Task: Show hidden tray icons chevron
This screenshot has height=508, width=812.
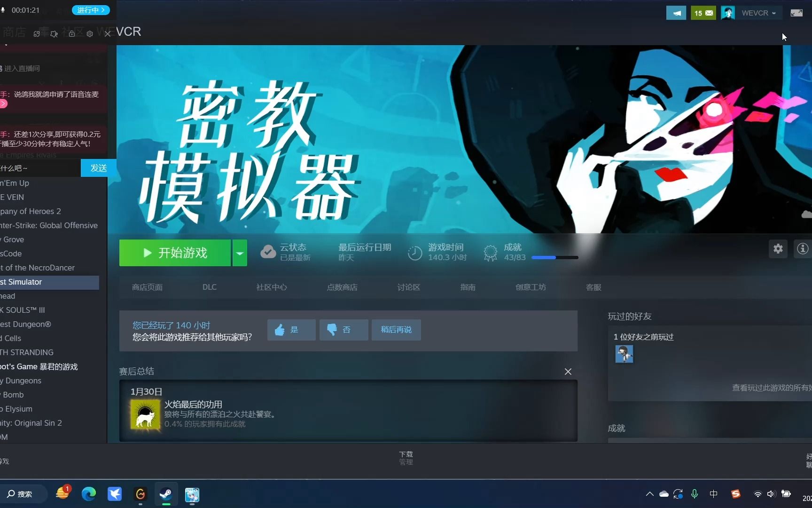Action: click(x=649, y=494)
